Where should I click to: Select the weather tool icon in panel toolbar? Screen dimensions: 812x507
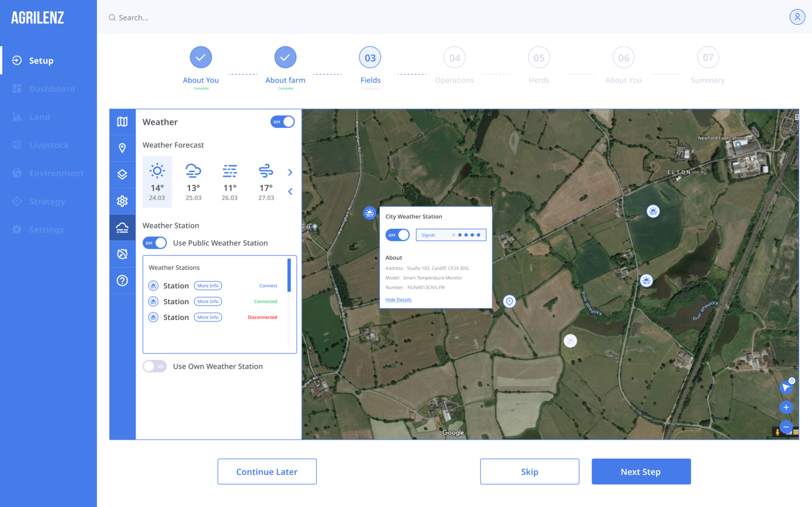122,228
